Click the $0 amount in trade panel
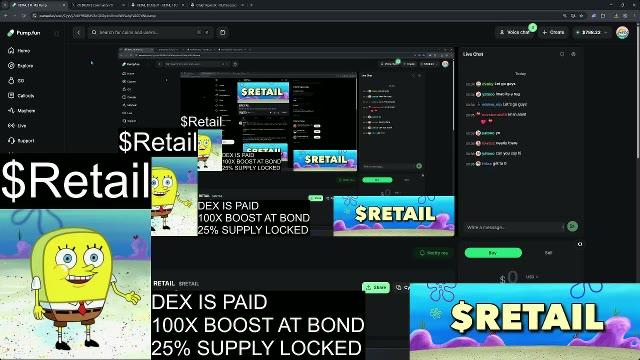Viewport: 640px width, 360px height. coord(509,278)
